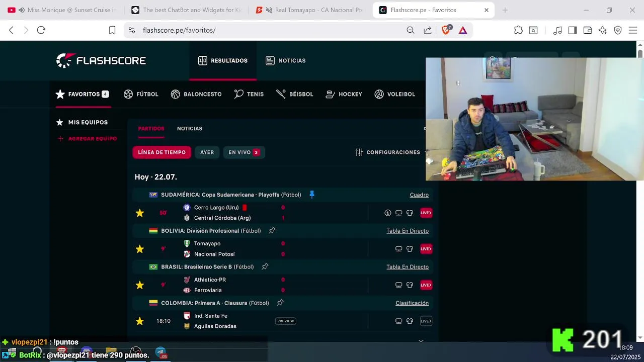The height and width of the screenshot is (362, 644).
Task: Open the Configuraciones settings
Action: 387,152
